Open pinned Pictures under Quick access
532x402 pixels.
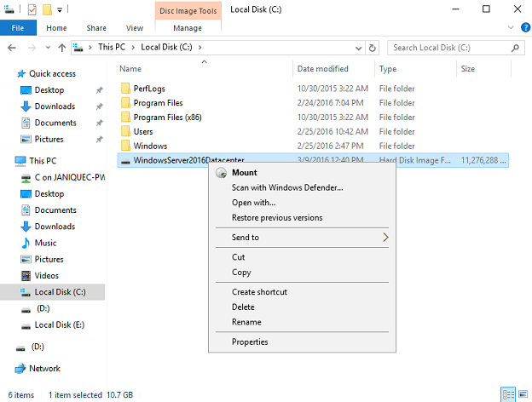49,140
